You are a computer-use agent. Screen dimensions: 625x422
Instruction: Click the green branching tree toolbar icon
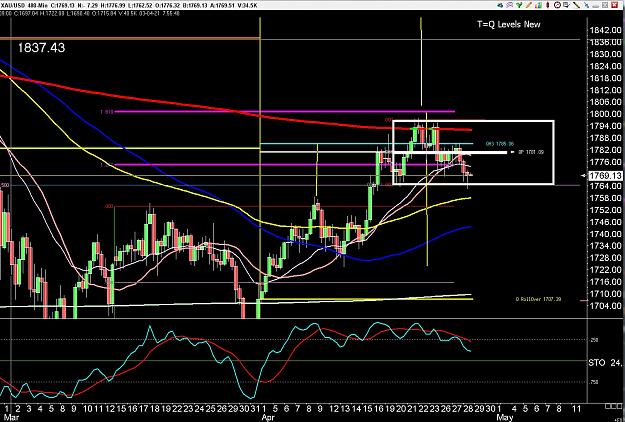519,5
